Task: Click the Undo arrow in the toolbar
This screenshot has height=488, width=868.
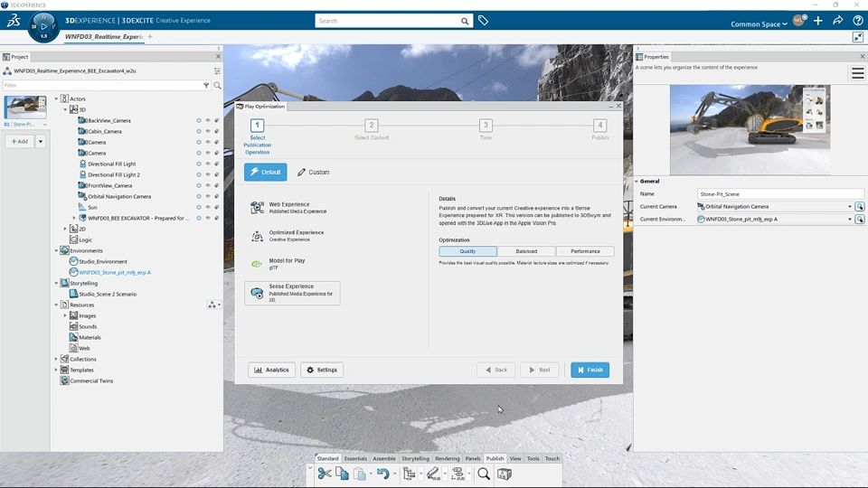Action: click(x=382, y=474)
